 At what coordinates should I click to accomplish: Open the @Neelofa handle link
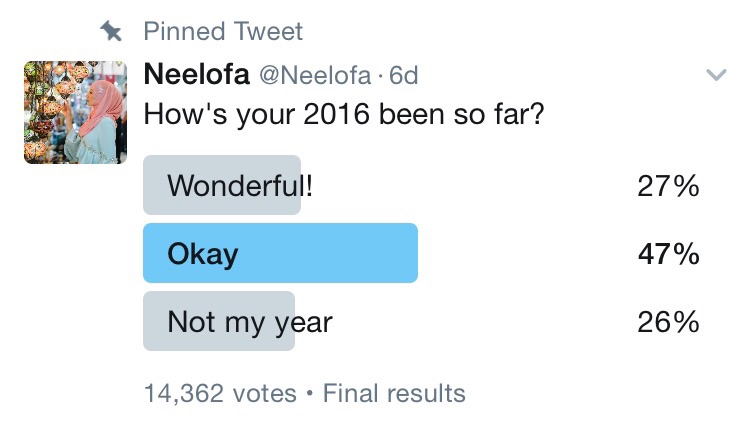point(311,75)
